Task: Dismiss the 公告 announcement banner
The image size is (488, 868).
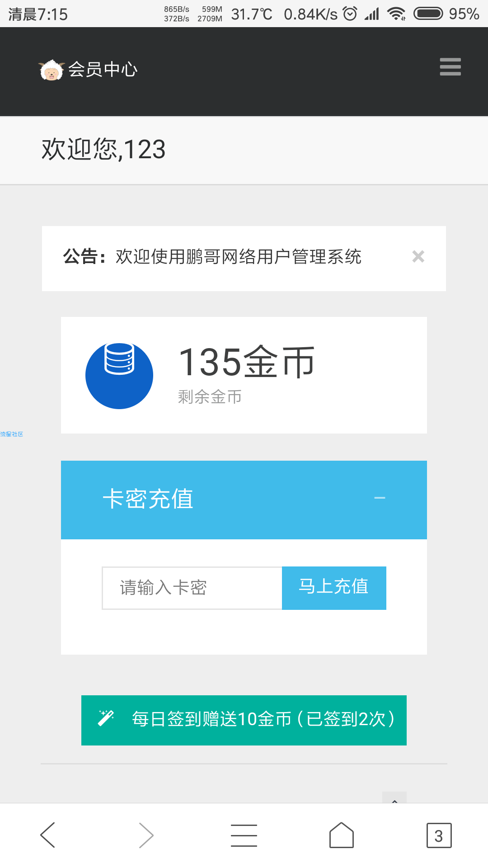Action: pyautogui.click(x=418, y=256)
